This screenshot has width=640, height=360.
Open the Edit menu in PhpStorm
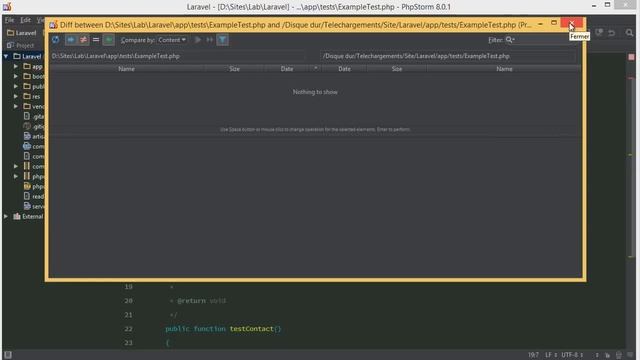[25, 20]
